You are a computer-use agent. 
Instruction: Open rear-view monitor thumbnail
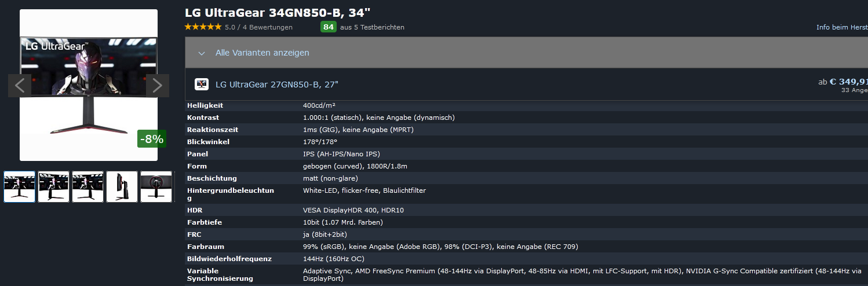156,186
